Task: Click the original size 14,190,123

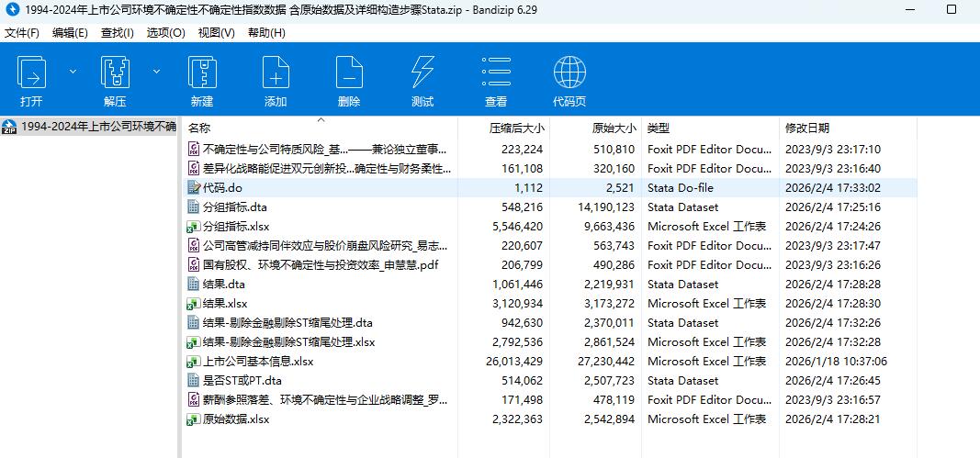Action: (606, 207)
